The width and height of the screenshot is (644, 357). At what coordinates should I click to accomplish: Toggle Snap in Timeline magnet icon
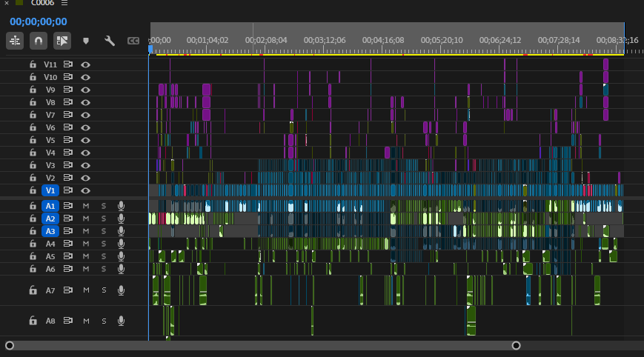point(39,41)
